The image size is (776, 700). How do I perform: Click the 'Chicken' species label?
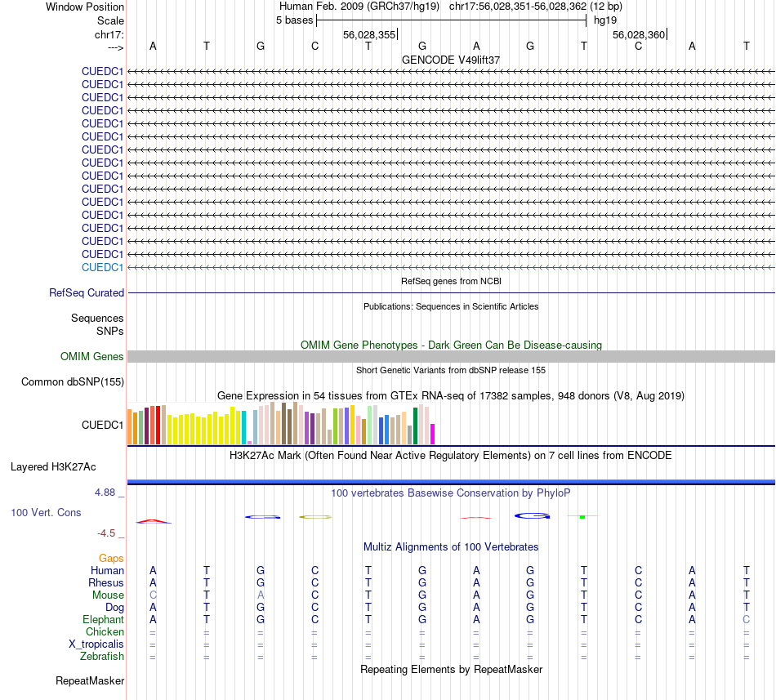point(105,631)
